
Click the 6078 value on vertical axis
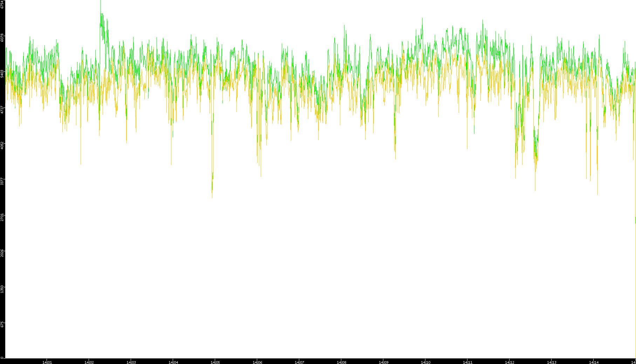(2, 37)
